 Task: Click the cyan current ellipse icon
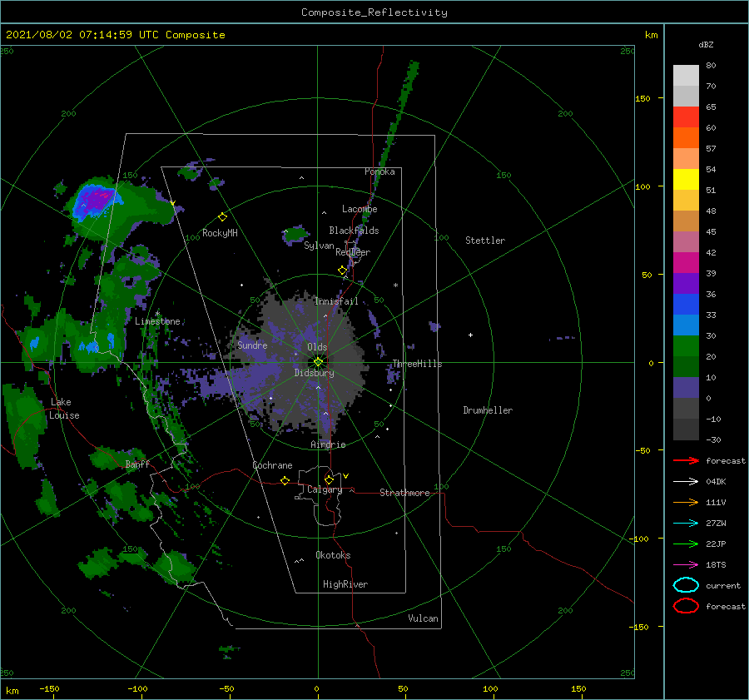pyautogui.click(x=686, y=585)
